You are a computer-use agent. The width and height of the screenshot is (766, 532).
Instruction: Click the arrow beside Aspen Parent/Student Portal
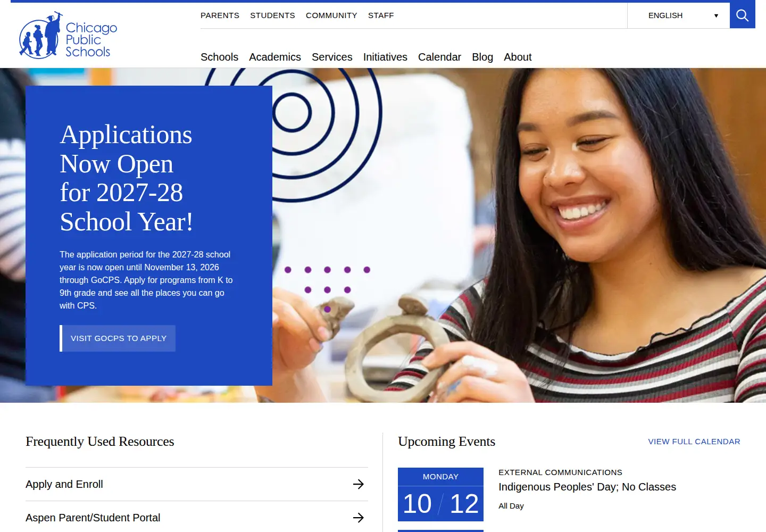click(359, 518)
